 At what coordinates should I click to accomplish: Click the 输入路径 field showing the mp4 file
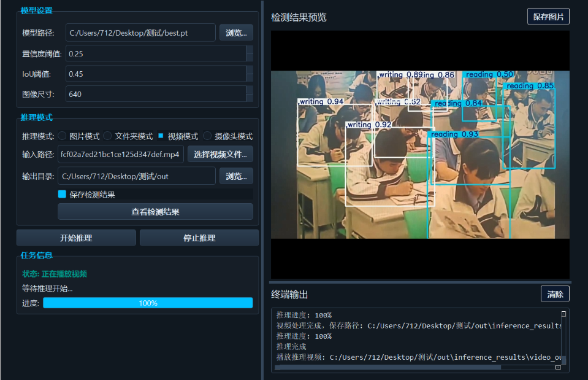[121, 154]
